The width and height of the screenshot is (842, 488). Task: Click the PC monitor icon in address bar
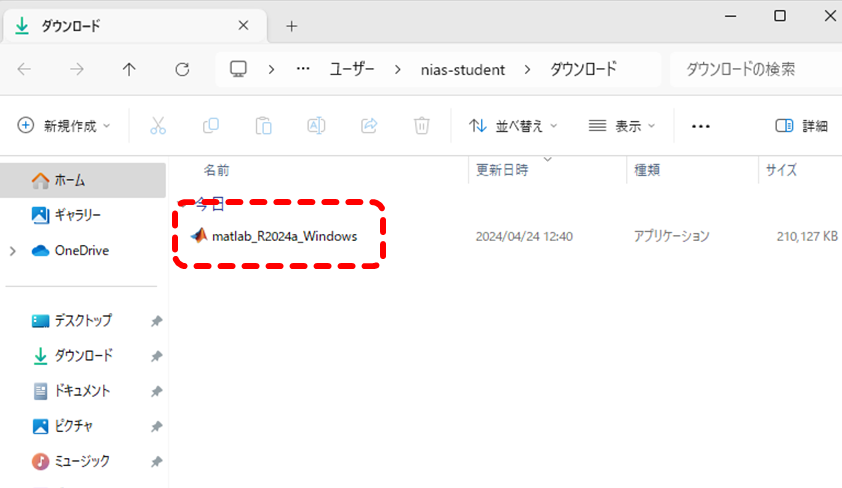tap(238, 69)
